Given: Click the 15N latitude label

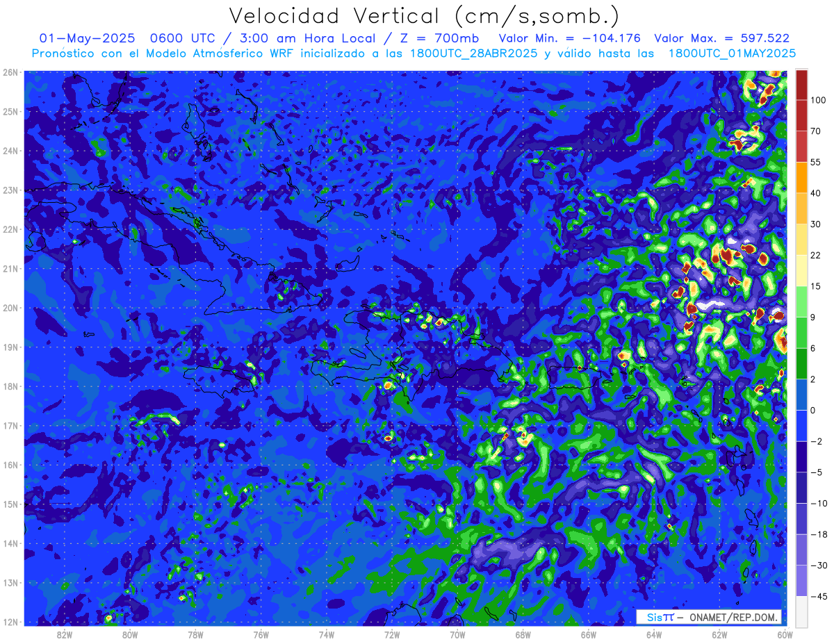Looking at the screenshot, I should click(x=10, y=504).
